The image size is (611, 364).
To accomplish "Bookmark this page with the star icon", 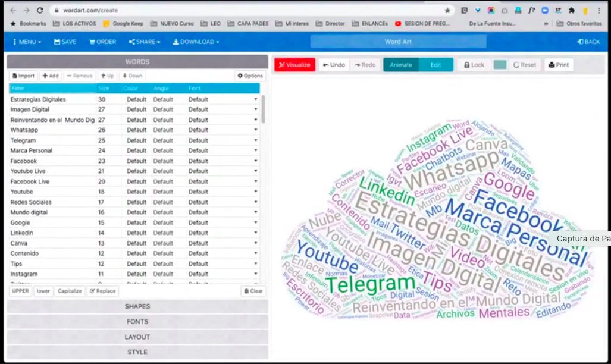I will 447,10.
